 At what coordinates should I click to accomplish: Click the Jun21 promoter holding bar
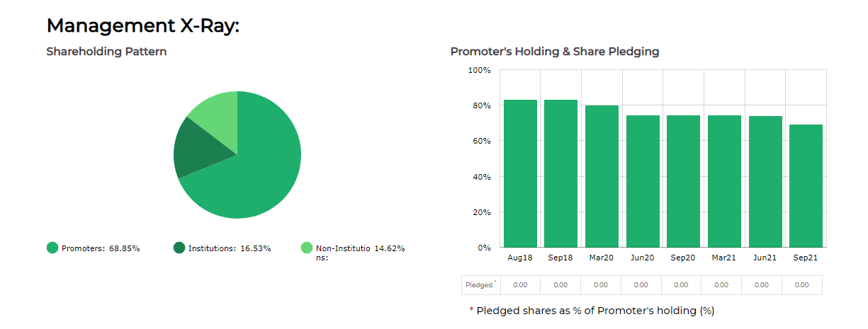tap(765, 181)
